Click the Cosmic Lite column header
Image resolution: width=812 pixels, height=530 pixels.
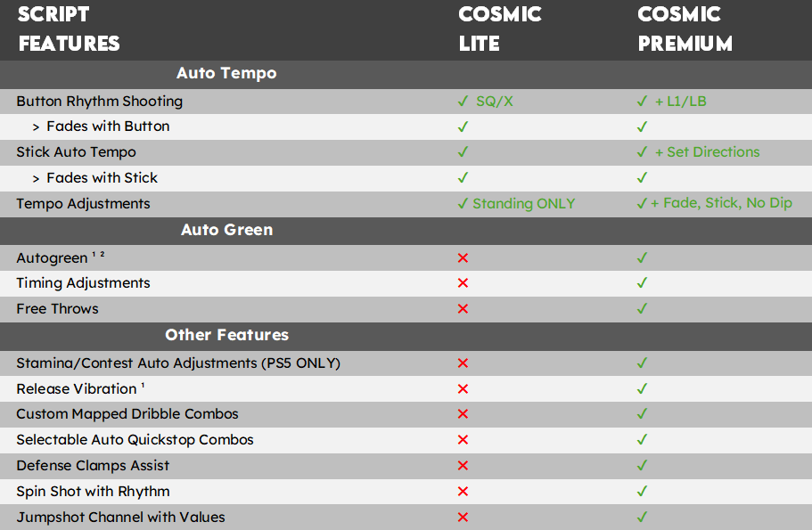tap(500, 29)
